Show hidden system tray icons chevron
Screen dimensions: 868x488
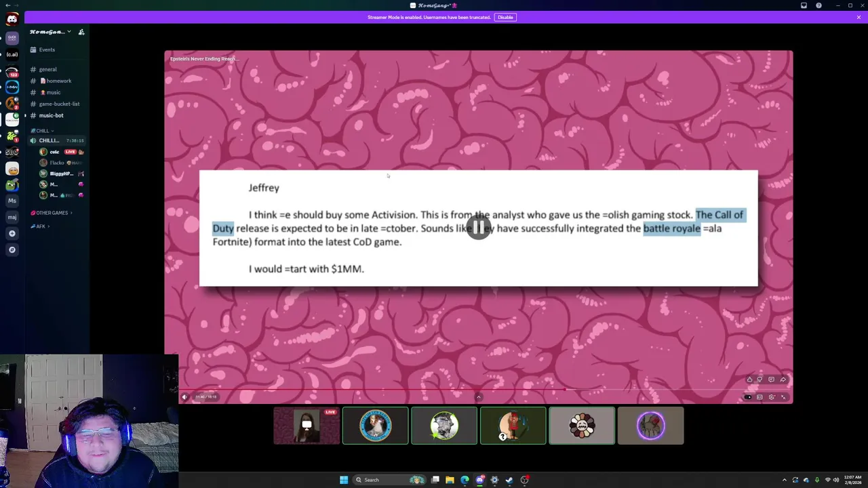[x=785, y=480]
